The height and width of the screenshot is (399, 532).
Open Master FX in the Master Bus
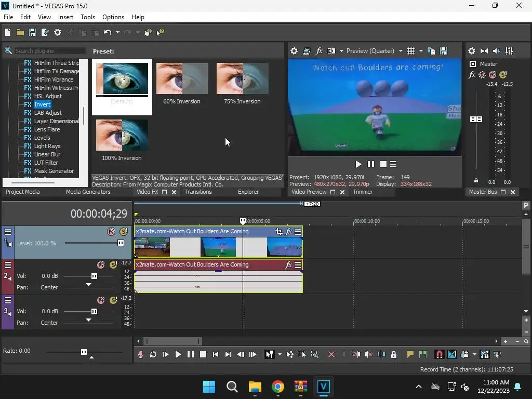[472, 75]
